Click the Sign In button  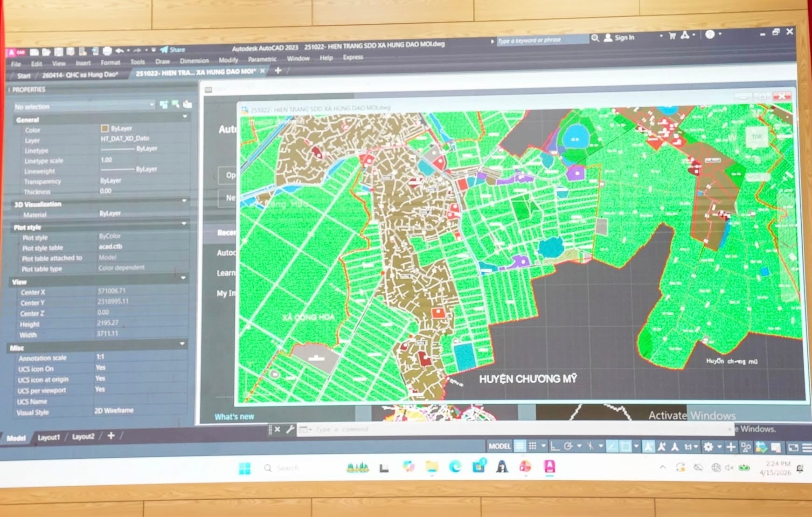click(x=619, y=38)
